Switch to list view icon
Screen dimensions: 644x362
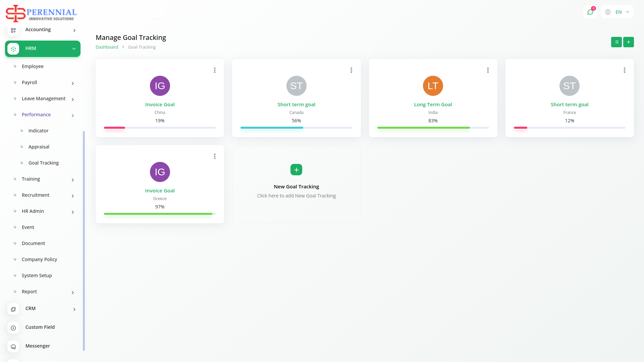point(616,42)
